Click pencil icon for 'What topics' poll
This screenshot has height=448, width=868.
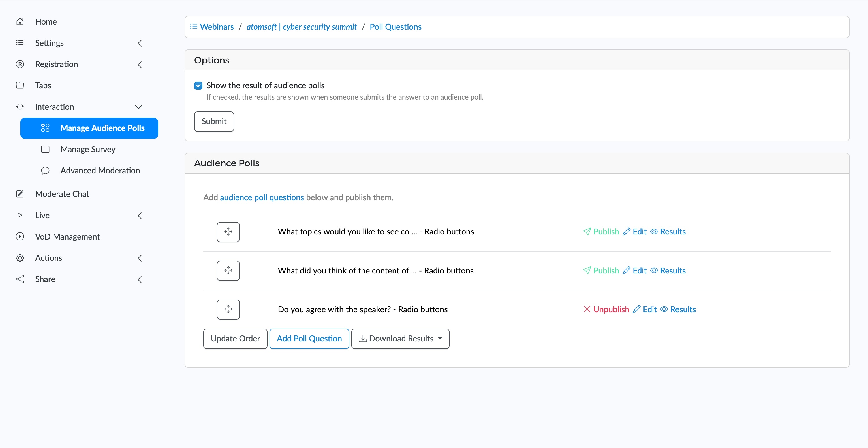[627, 232]
